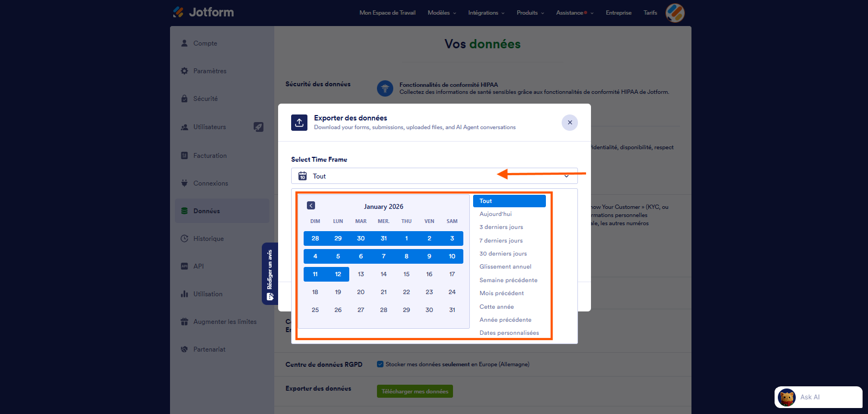Expand the Modèles menu

pos(442,12)
